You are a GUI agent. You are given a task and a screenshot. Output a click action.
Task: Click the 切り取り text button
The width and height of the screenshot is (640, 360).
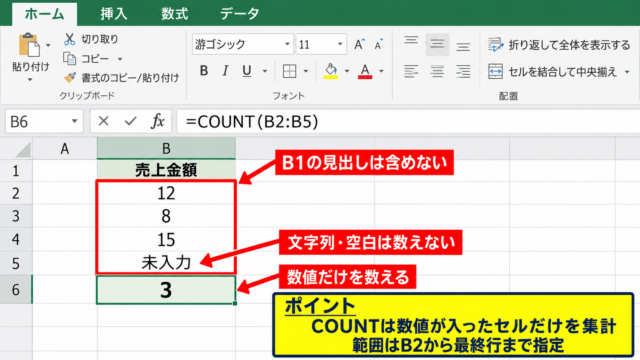click(x=100, y=39)
